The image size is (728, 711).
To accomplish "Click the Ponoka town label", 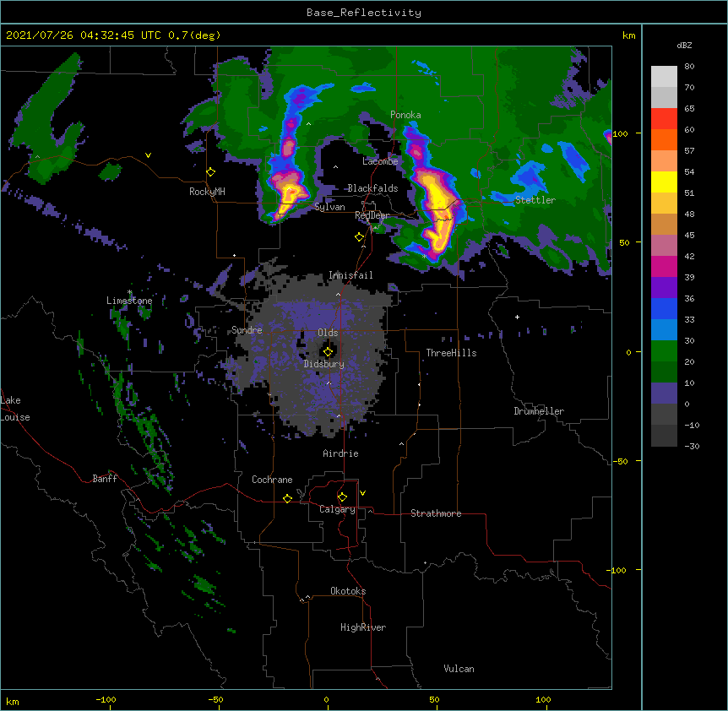I will pos(405,115).
